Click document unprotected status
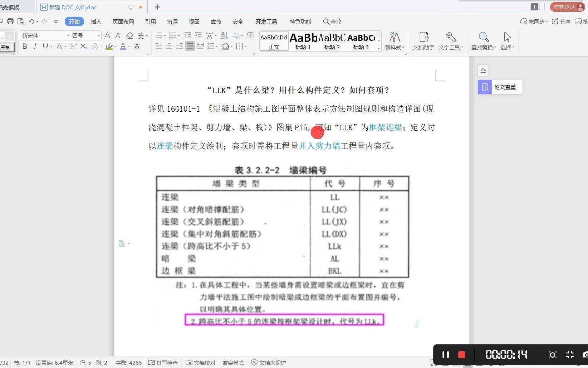 269,363
